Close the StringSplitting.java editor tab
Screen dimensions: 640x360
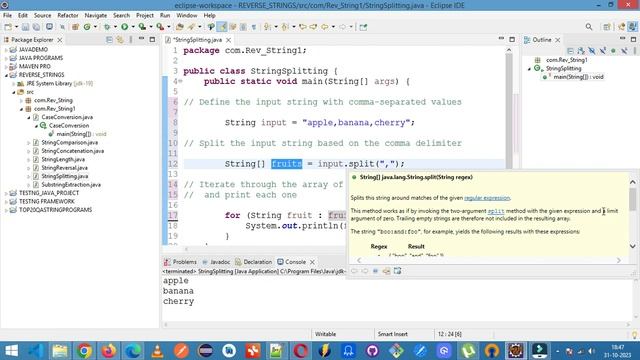[x=229, y=40]
